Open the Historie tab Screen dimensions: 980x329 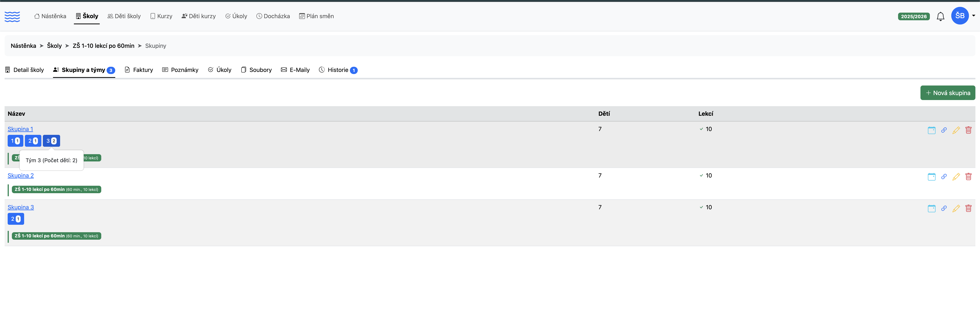(338, 70)
